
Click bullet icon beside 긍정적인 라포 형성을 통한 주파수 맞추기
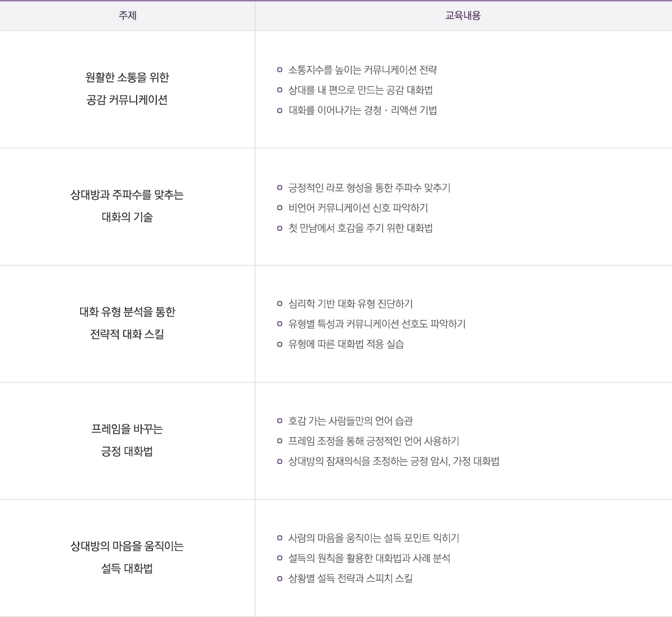279,188
